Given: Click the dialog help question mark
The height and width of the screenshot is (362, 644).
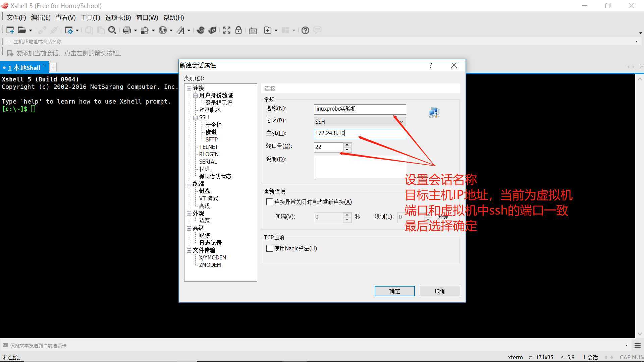Looking at the screenshot, I should [430, 65].
